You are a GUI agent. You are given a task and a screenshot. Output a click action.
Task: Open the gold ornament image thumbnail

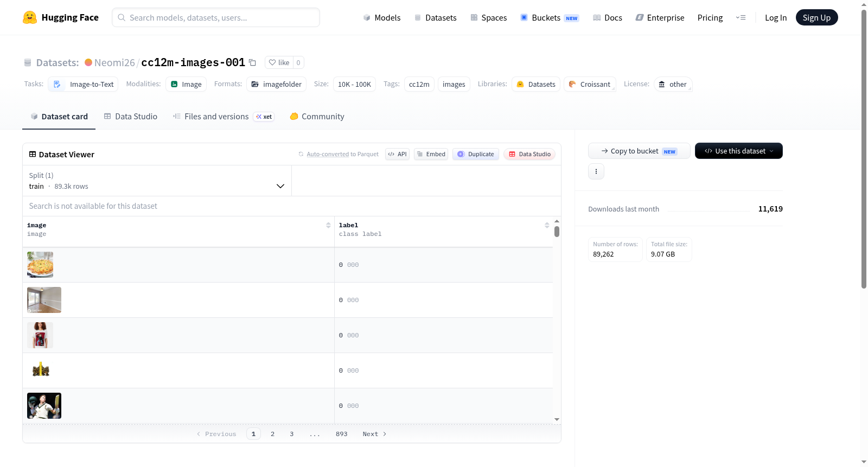tap(41, 370)
